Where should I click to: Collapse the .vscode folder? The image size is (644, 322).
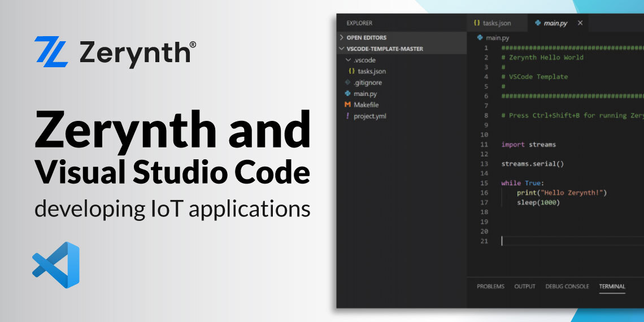click(402, 60)
